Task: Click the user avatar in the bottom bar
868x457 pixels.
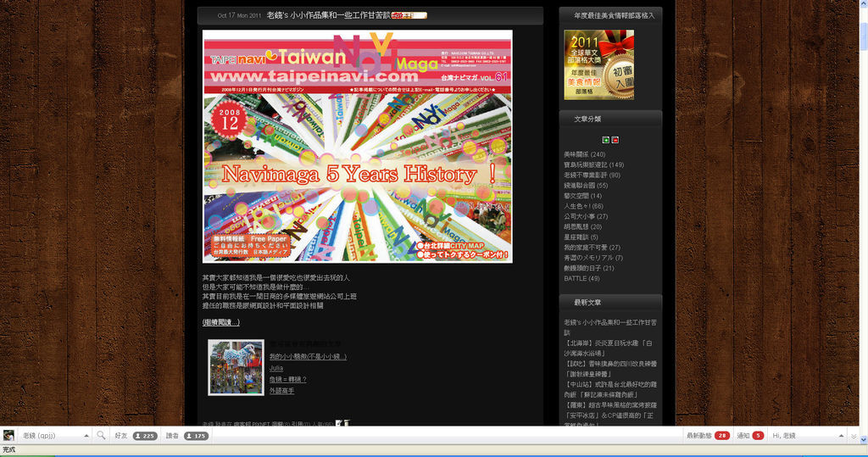Action: coord(8,436)
